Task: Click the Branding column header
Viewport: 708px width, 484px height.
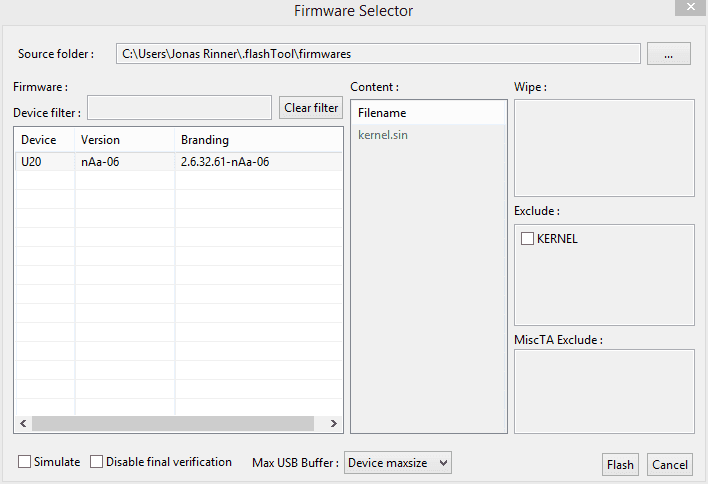Action: pyautogui.click(x=258, y=140)
